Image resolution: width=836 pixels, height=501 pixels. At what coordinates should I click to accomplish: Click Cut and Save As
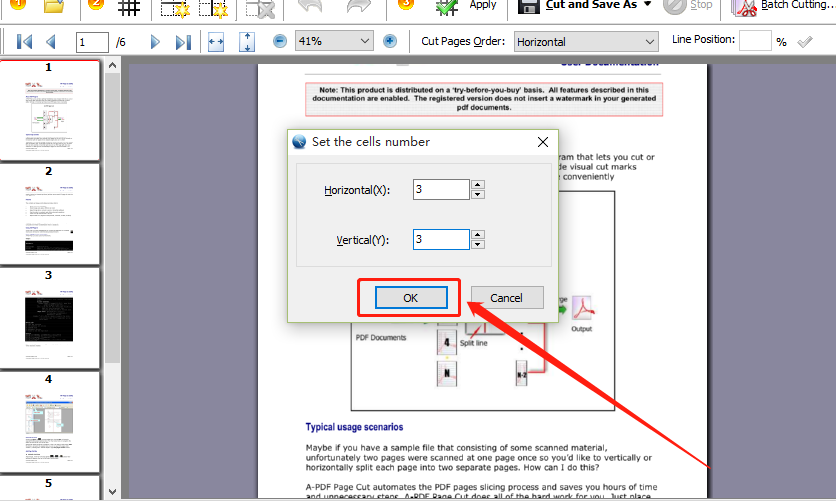578,5
